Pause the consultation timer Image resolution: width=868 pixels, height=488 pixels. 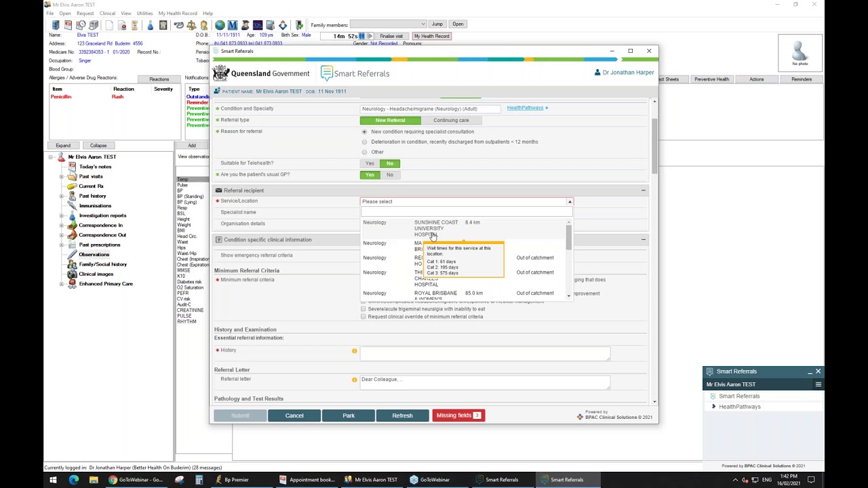point(362,36)
